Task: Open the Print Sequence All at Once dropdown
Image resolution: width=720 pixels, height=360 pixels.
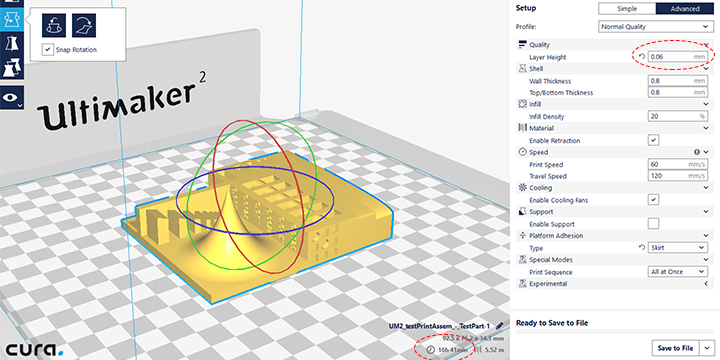Action: tap(677, 271)
